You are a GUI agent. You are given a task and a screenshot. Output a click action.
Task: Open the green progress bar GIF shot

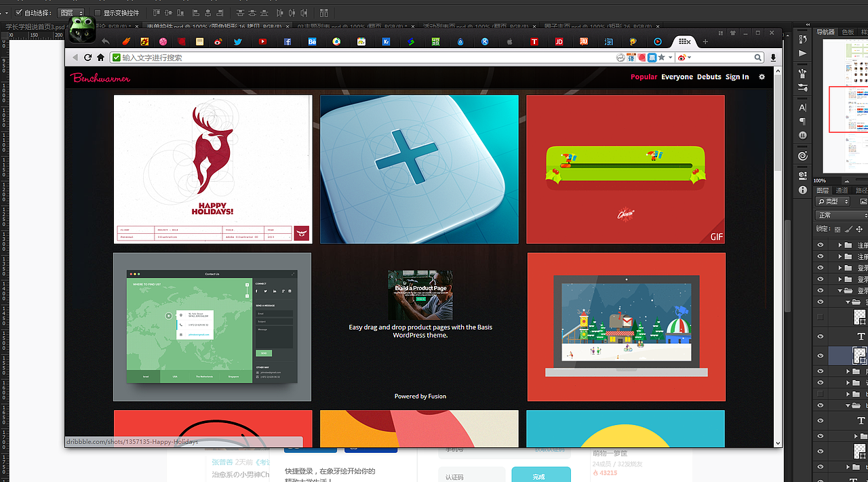pos(626,169)
